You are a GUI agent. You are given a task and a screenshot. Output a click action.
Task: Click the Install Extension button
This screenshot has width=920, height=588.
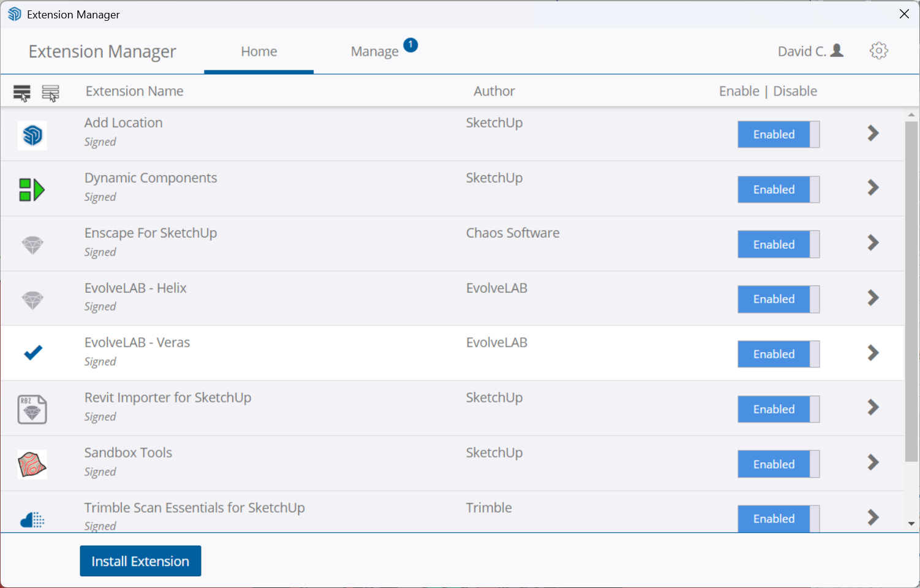point(140,561)
